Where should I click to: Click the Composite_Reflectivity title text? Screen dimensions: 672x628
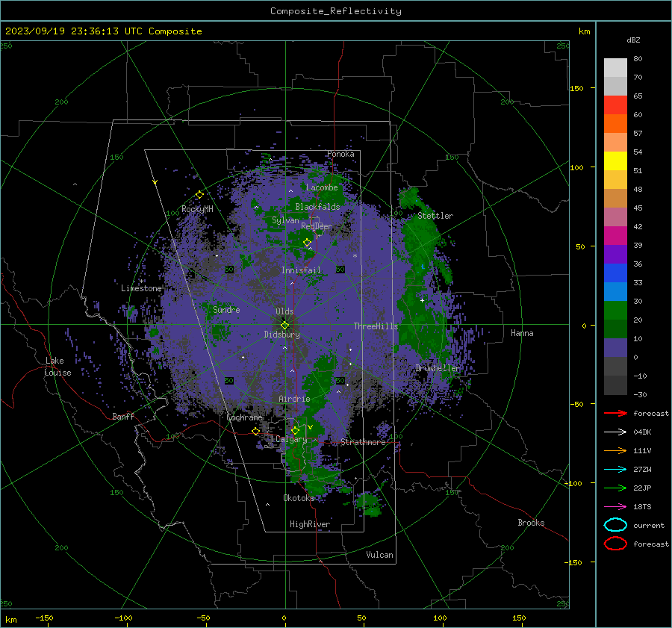click(336, 11)
